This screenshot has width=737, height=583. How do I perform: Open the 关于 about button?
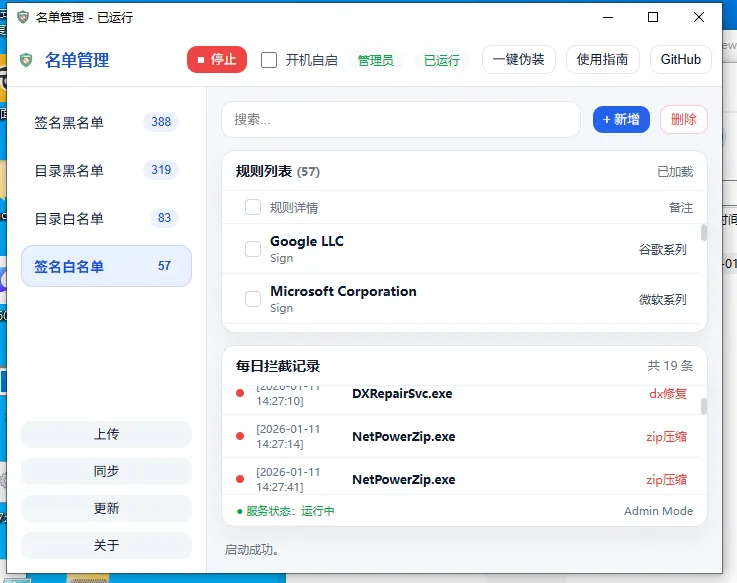106,545
